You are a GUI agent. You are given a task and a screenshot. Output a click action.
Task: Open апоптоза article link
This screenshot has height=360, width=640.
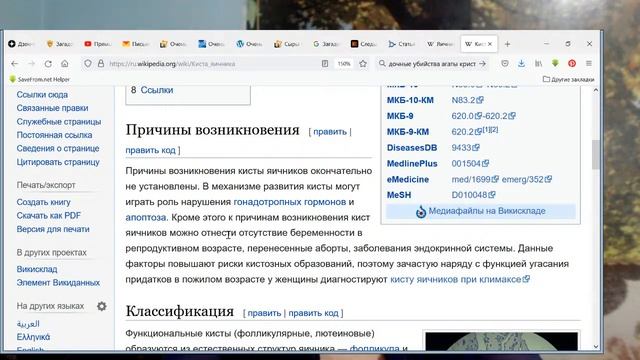click(x=146, y=218)
